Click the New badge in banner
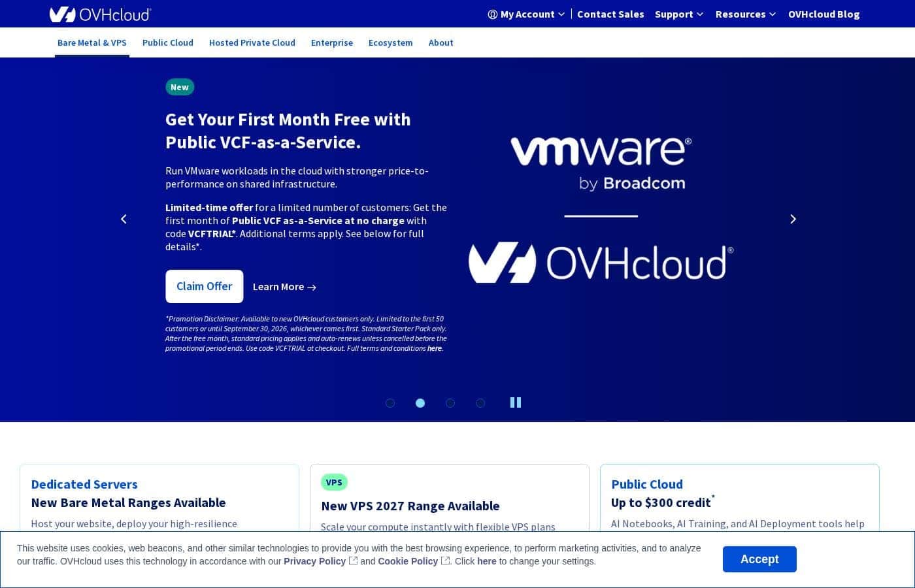The image size is (915, 588). pos(180,87)
